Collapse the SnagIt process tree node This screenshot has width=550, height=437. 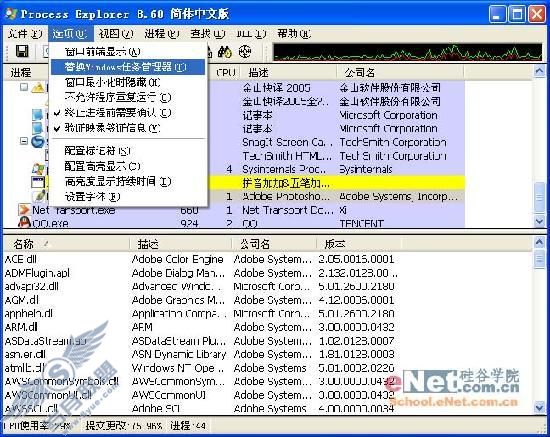coord(24,141)
